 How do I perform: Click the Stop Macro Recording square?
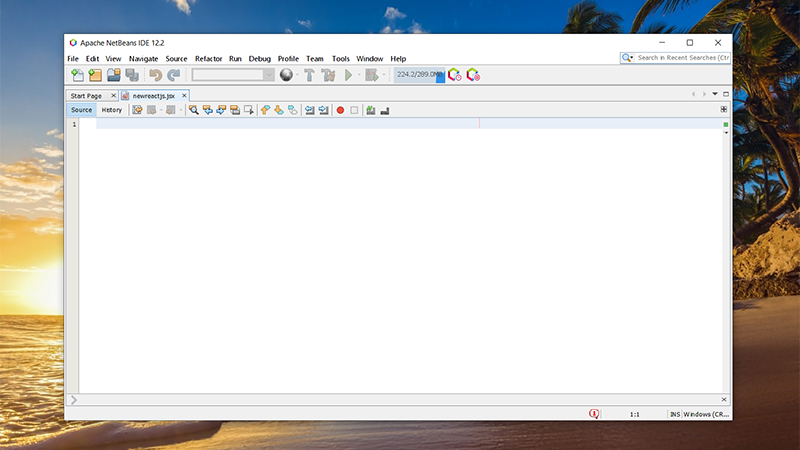(x=354, y=110)
